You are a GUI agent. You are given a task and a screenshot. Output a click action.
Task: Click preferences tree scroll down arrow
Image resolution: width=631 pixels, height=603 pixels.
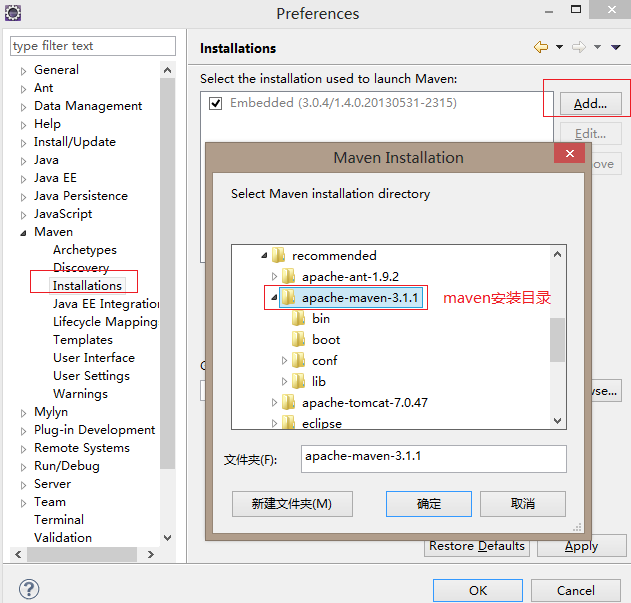coord(167,538)
